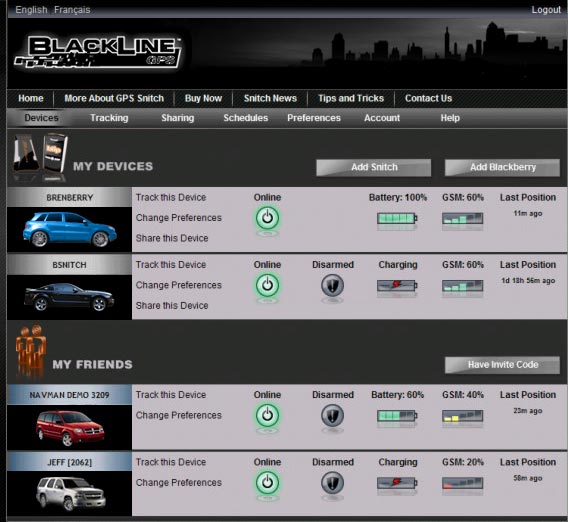Click the BSNITCH device name header
Image resolution: width=568 pixels, height=522 pixels.
(69, 265)
